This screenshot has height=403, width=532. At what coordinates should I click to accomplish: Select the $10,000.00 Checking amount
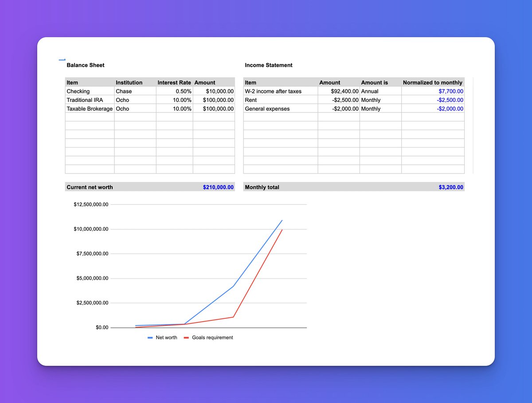pyautogui.click(x=214, y=91)
